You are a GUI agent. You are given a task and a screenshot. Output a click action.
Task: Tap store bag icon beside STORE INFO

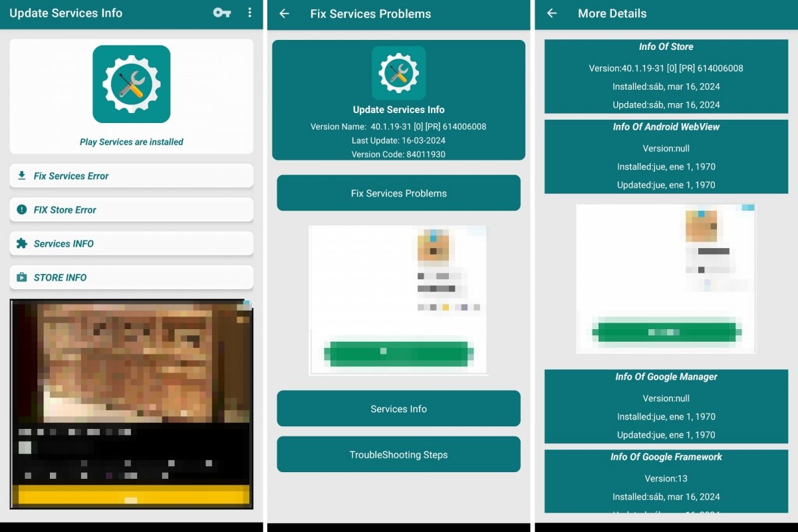click(x=22, y=277)
